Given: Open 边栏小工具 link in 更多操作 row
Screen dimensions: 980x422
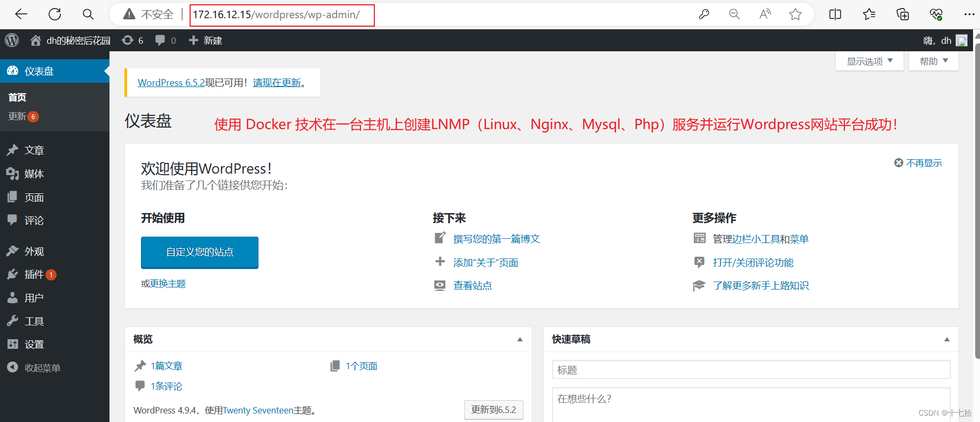Looking at the screenshot, I should 756,239.
